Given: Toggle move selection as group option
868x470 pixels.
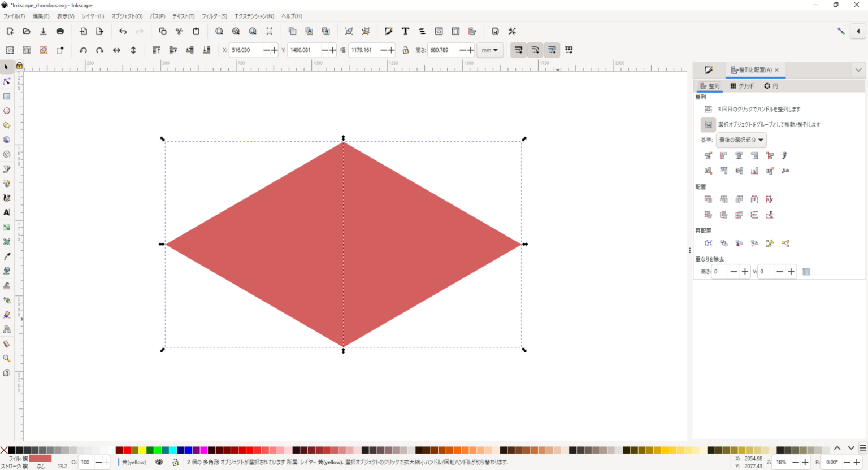Looking at the screenshot, I should pos(708,124).
